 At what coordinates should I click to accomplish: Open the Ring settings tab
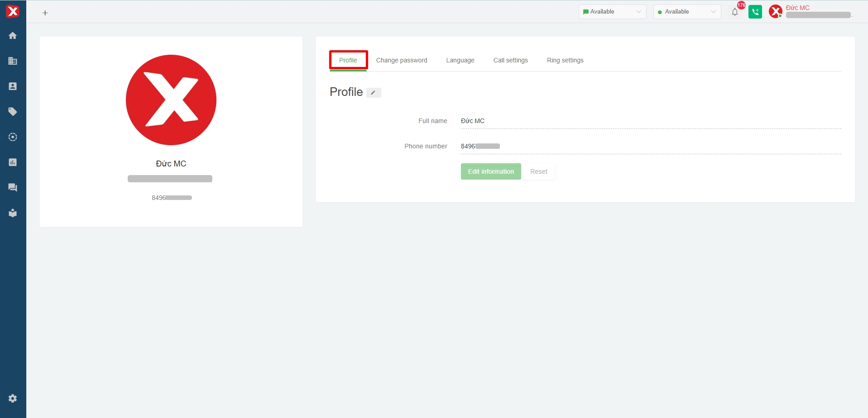[565, 60]
